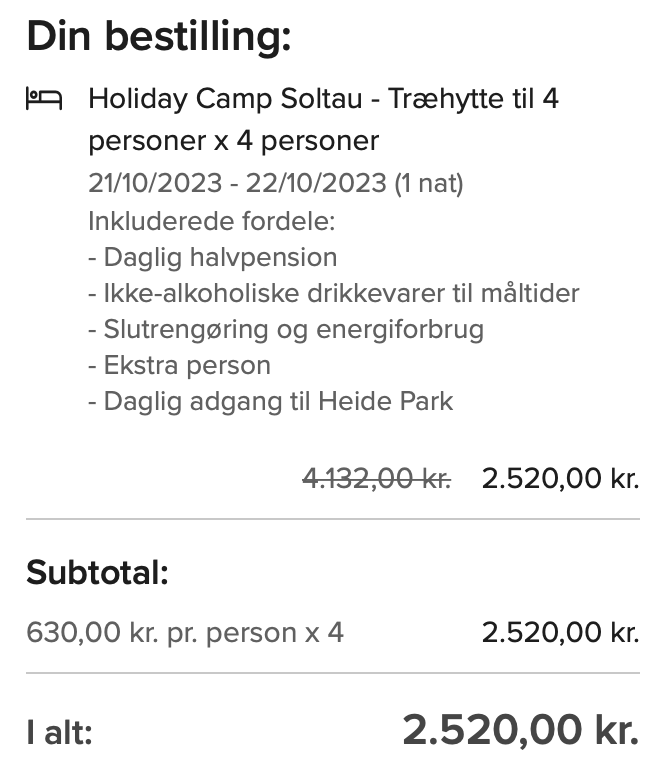Viewport: 670px width, 768px height.
Task: Select the Holiday Camp Soltau title text
Action: point(323,120)
